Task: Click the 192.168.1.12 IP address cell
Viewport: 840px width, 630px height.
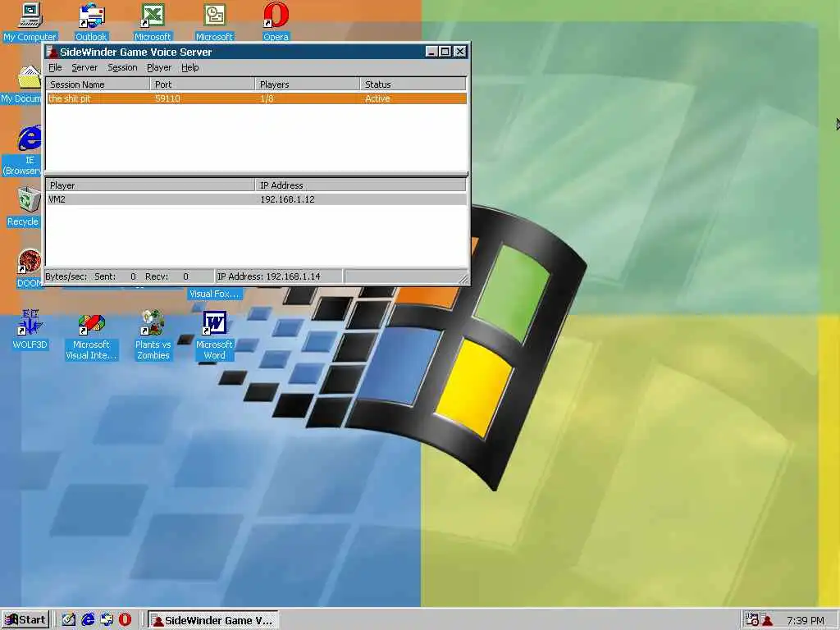Action: pyautogui.click(x=288, y=199)
